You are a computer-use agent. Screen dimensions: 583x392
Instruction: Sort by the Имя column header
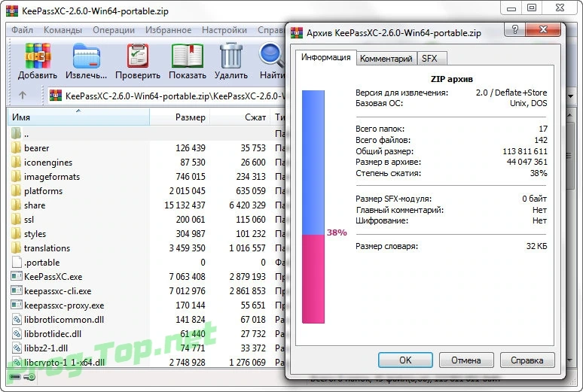pyautogui.click(x=78, y=117)
